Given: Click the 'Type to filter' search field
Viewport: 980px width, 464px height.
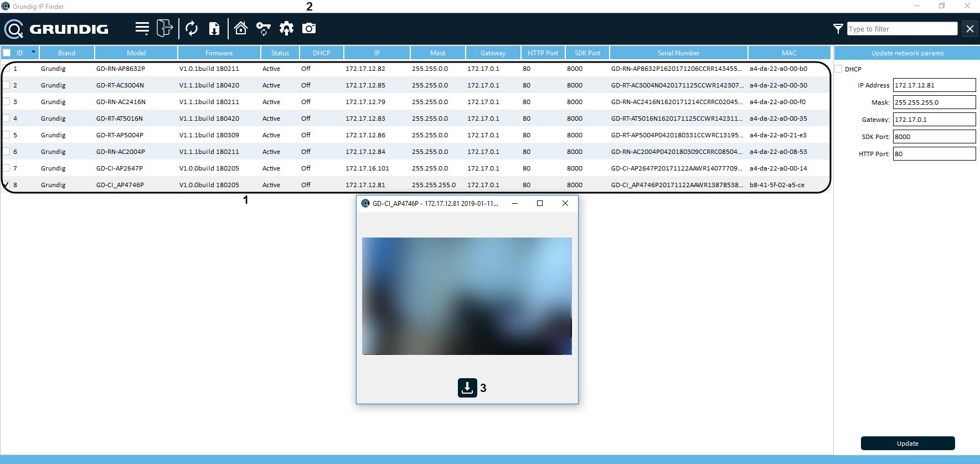Looking at the screenshot, I should (902, 29).
